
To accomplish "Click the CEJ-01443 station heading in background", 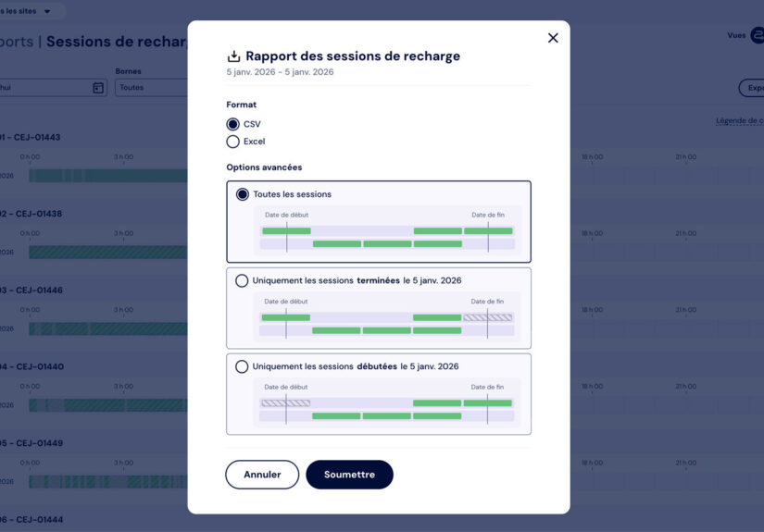I will [31, 137].
